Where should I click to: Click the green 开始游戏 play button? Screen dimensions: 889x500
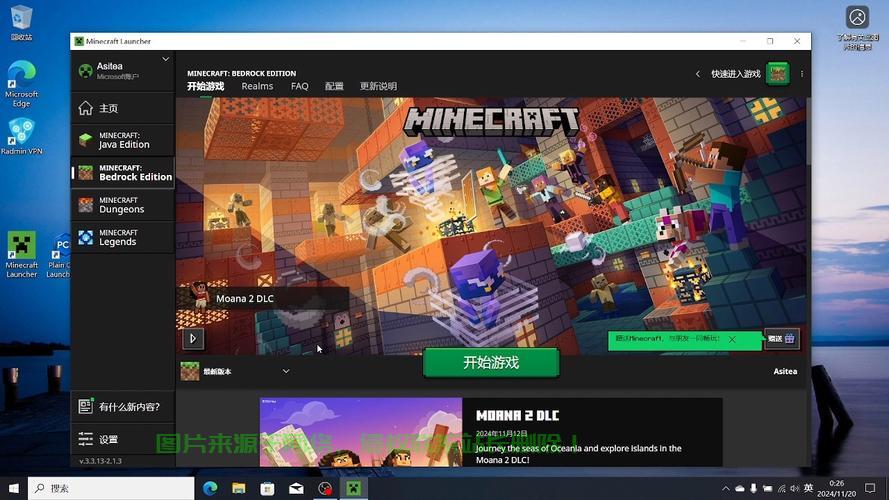point(491,363)
